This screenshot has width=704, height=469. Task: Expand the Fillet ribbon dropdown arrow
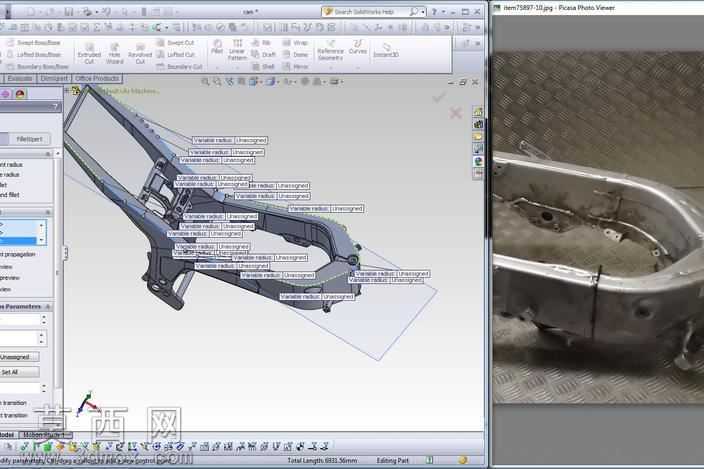click(x=217, y=68)
